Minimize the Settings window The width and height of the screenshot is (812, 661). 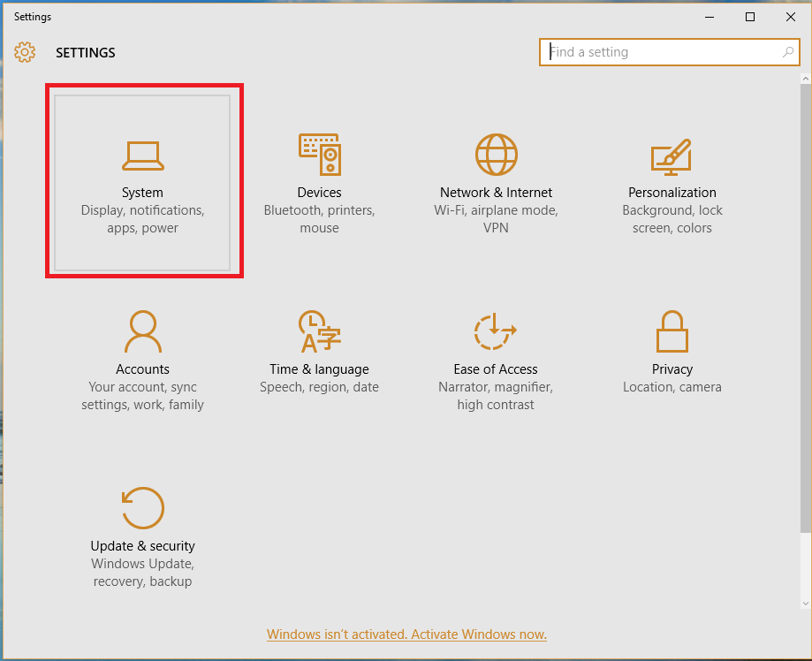pyautogui.click(x=710, y=17)
